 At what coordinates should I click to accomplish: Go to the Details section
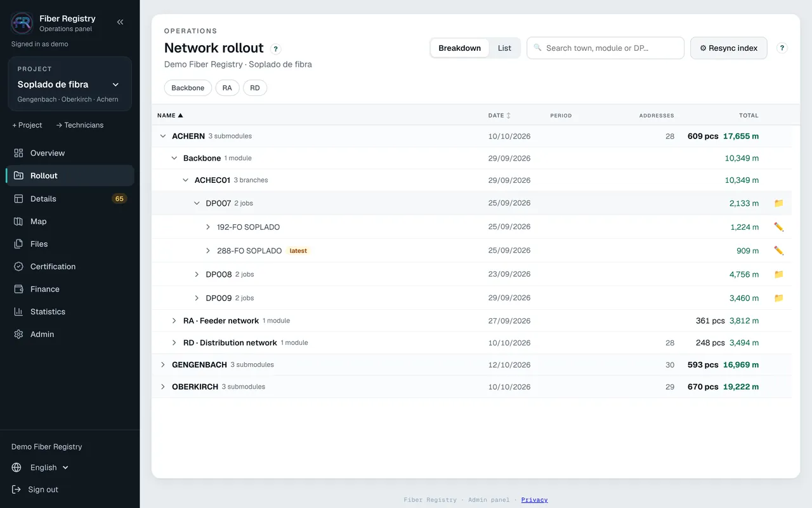(70, 199)
